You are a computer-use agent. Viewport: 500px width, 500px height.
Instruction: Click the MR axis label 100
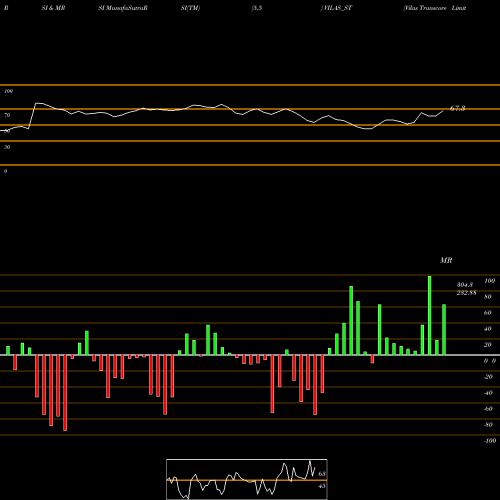[490, 281]
